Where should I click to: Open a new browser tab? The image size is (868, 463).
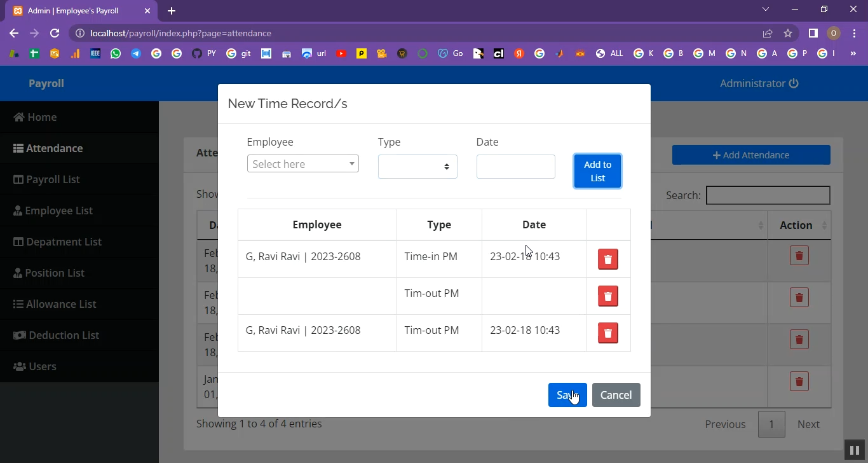pos(172,11)
